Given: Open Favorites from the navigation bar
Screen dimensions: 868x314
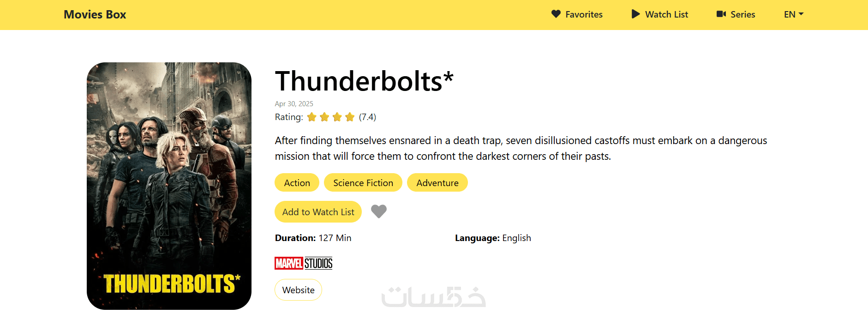Looking at the screenshot, I should (584, 14).
